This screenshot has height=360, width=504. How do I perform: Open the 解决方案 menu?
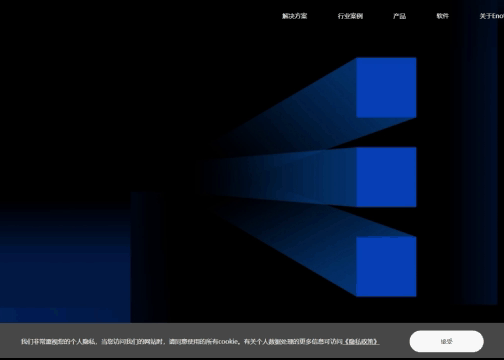(295, 16)
